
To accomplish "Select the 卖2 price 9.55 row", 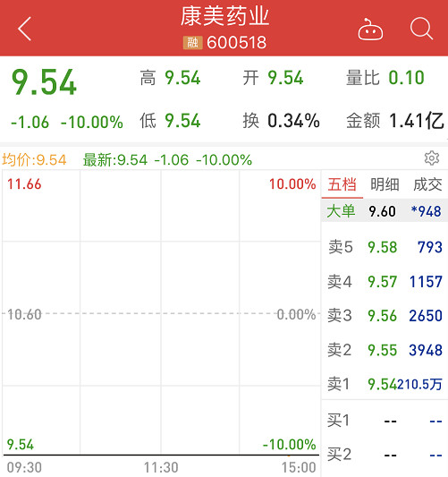I will coord(385,350).
